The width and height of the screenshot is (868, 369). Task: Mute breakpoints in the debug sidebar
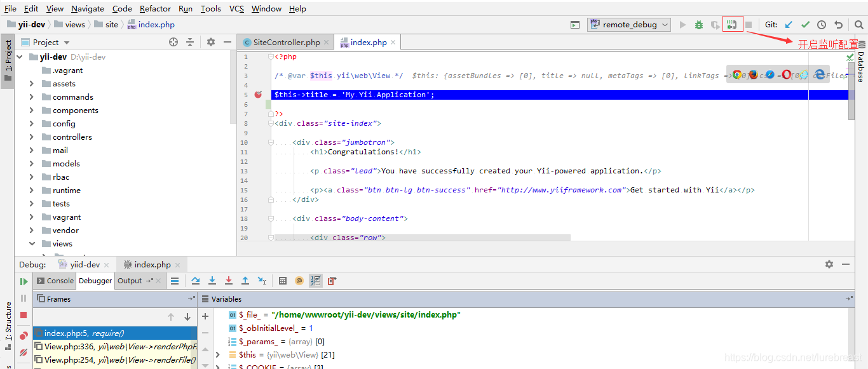point(23,352)
